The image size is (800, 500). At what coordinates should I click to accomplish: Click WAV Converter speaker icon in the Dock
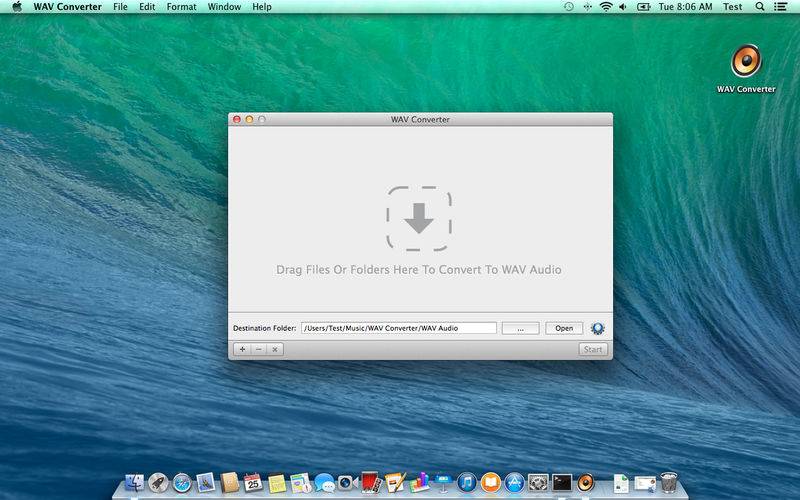point(586,482)
